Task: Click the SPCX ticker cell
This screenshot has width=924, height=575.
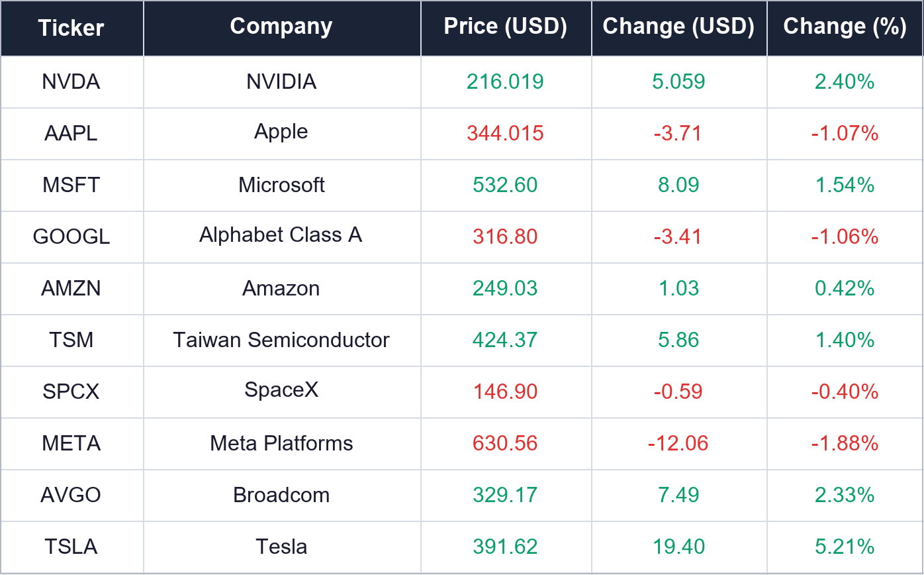Action: 71,392
